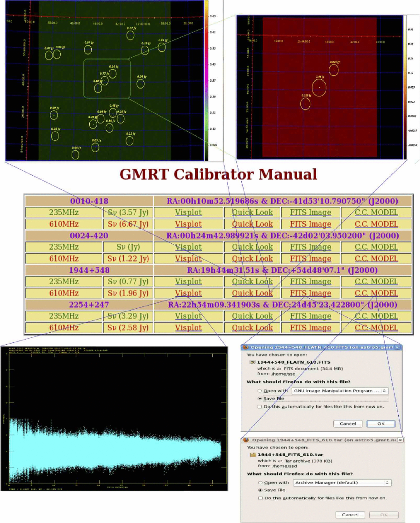Open Visplot for 1944+548 610MHz

pos(188,293)
